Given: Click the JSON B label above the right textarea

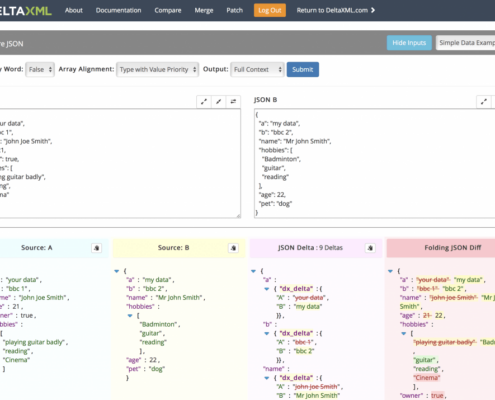Looking at the screenshot, I should click(265, 100).
